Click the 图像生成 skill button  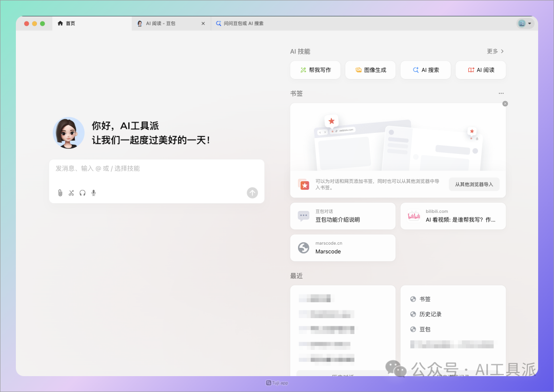[x=370, y=70]
